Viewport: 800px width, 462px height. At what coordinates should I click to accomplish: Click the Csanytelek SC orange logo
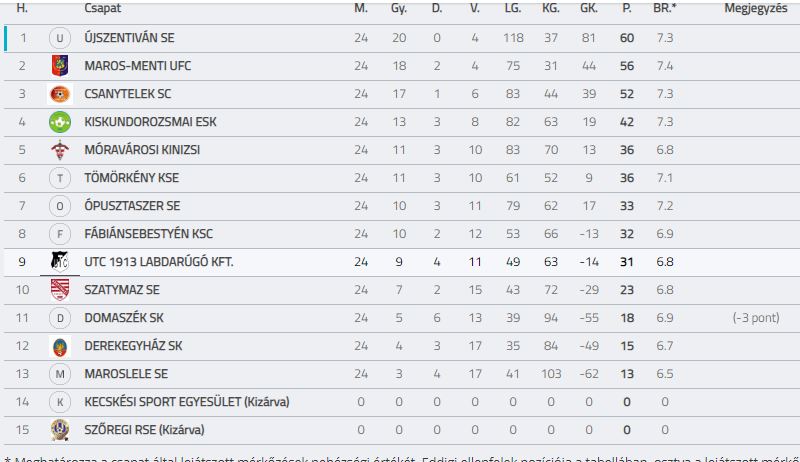[x=60, y=94]
